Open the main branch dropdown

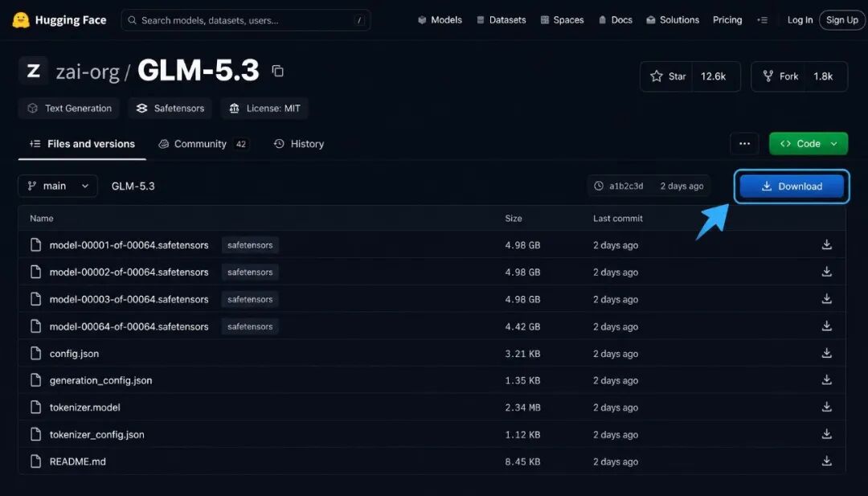coord(58,186)
